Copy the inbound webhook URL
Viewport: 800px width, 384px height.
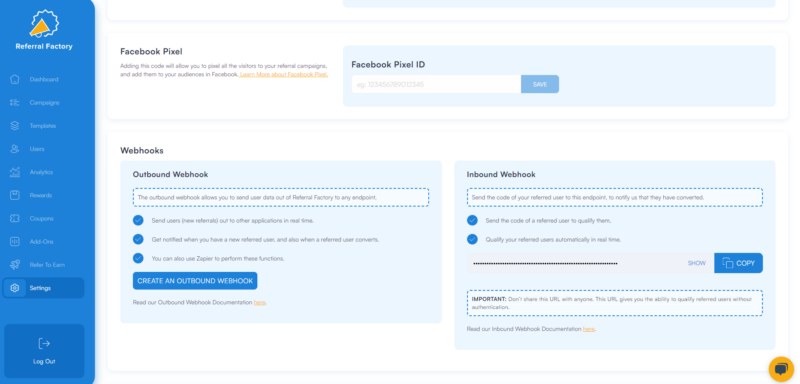tap(738, 263)
